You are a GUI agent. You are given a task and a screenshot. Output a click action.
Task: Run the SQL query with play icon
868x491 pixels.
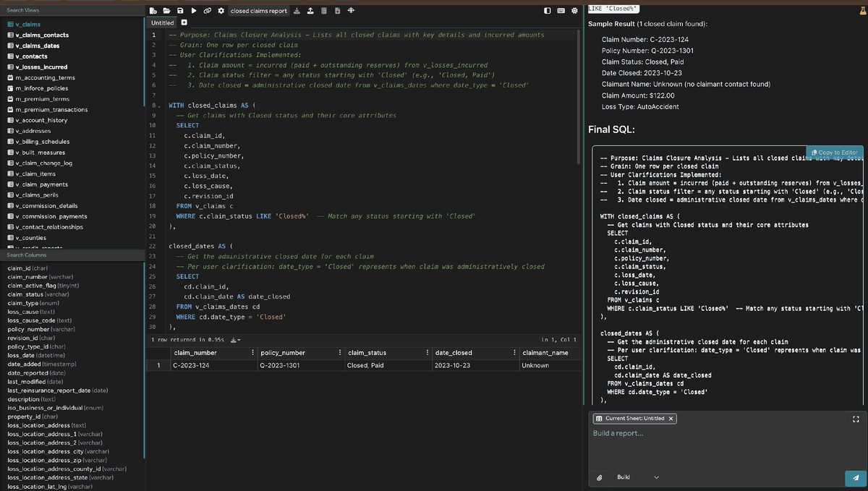click(x=193, y=11)
